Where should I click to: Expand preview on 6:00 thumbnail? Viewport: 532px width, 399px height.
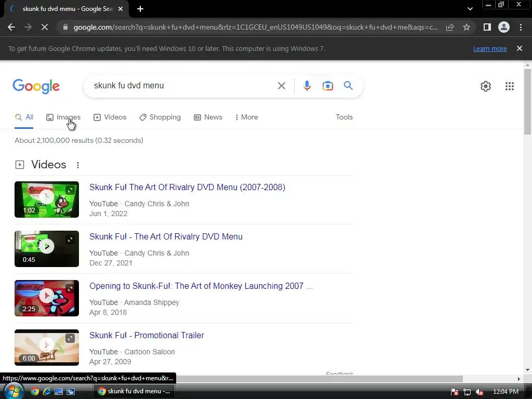pyautogui.click(x=70, y=338)
